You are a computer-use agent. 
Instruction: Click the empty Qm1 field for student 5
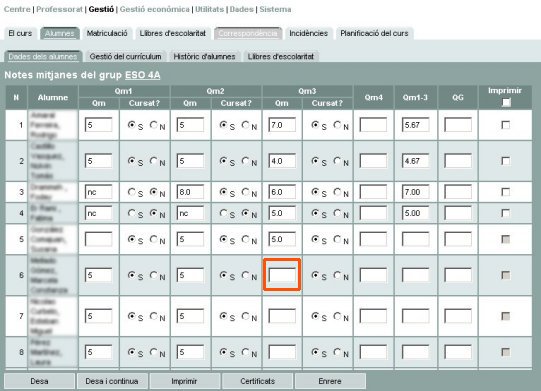[98, 239]
